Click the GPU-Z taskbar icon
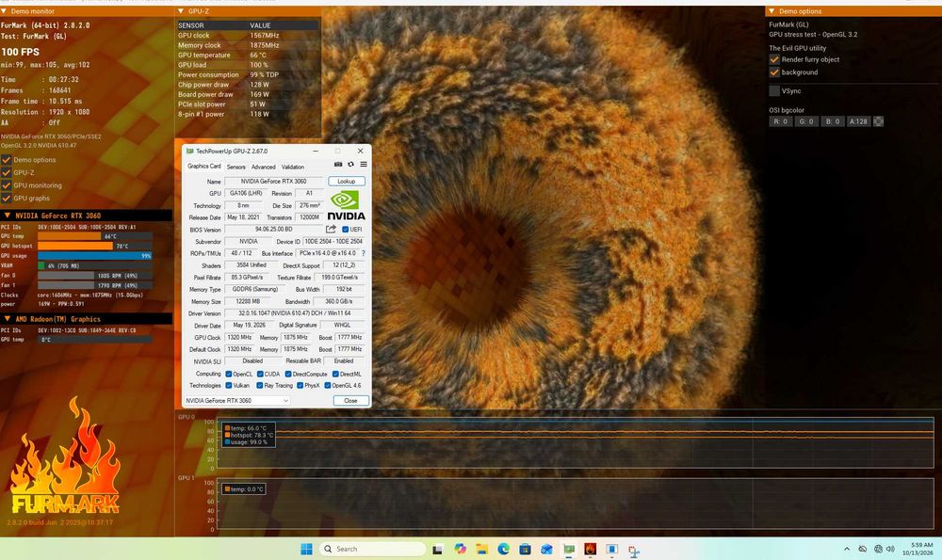The height and width of the screenshot is (560, 942). tap(568, 549)
